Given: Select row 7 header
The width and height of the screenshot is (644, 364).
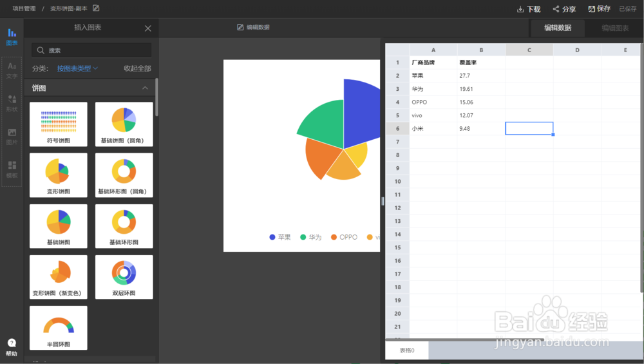Looking at the screenshot, I should [x=397, y=142].
